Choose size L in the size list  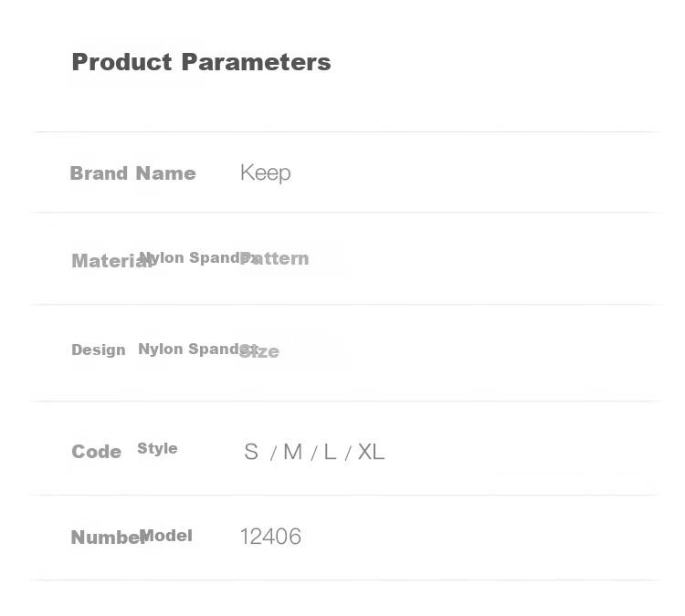pos(330,452)
